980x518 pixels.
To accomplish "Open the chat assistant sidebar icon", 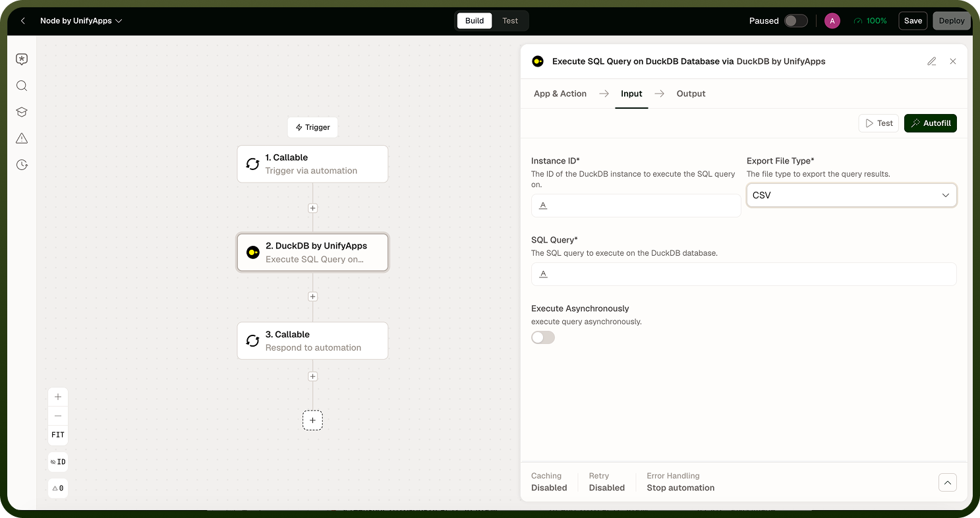I will 22,59.
